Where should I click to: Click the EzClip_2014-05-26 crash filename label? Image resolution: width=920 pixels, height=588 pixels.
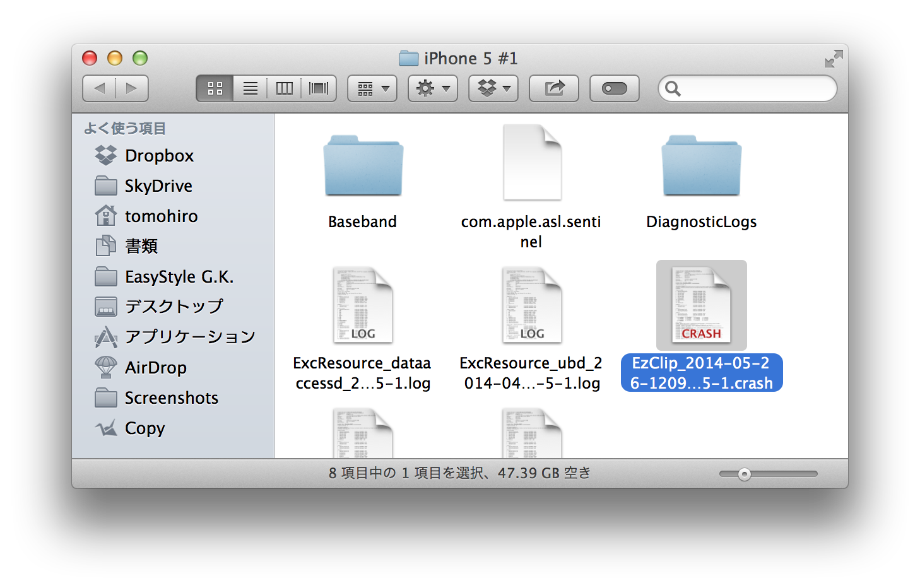(702, 373)
